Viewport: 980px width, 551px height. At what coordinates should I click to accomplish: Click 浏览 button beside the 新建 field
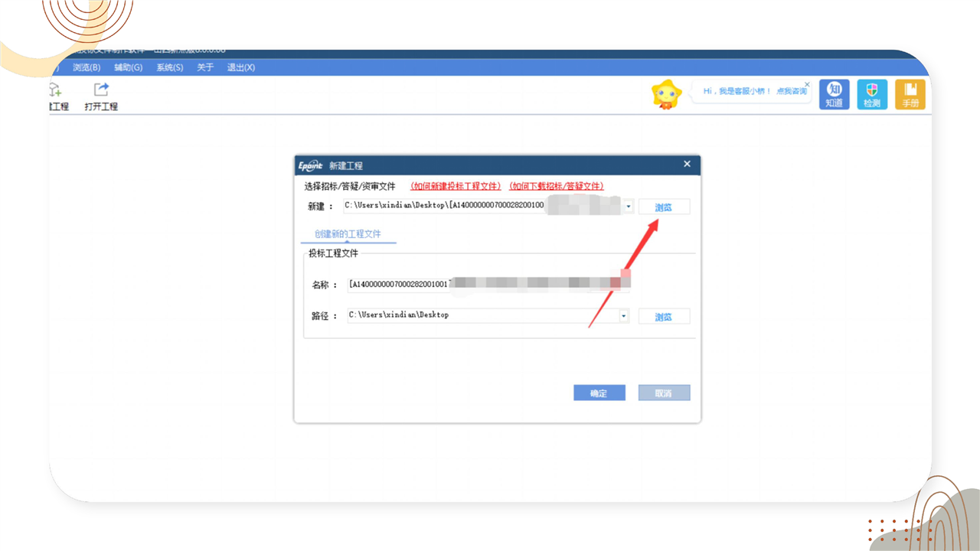pyautogui.click(x=663, y=207)
